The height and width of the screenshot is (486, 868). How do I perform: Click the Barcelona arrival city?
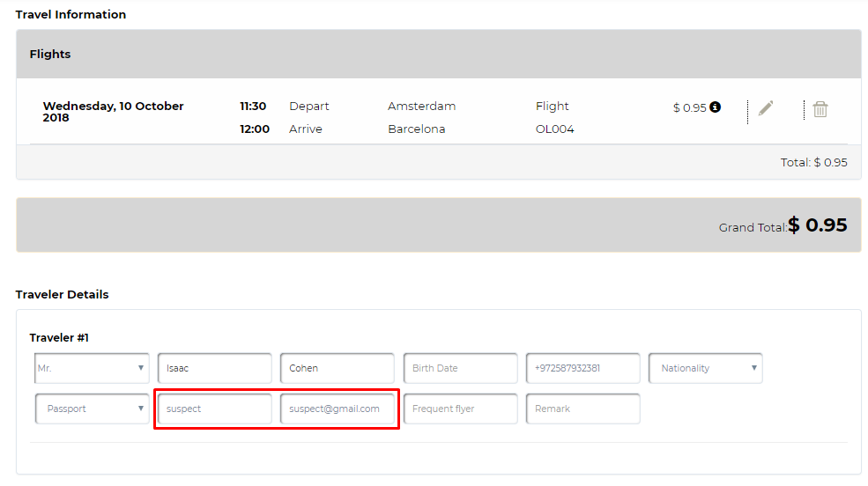(x=416, y=129)
